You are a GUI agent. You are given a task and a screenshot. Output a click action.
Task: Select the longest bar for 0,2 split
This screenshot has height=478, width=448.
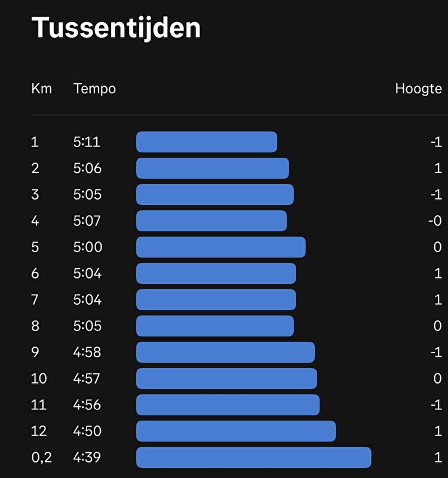(x=254, y=458)
